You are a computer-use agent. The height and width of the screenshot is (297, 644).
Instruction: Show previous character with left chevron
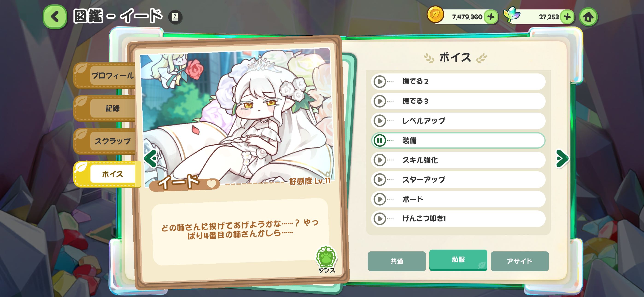coord(150,158)
